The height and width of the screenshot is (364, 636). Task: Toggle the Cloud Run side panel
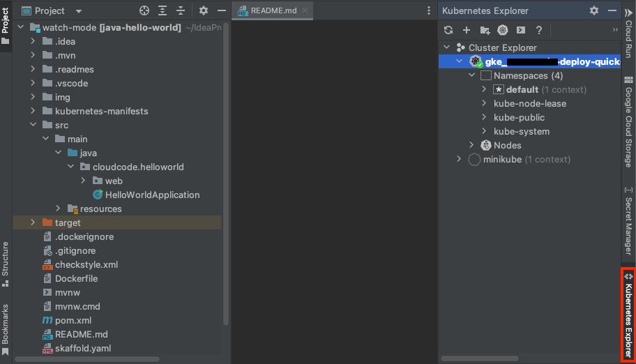628,35
